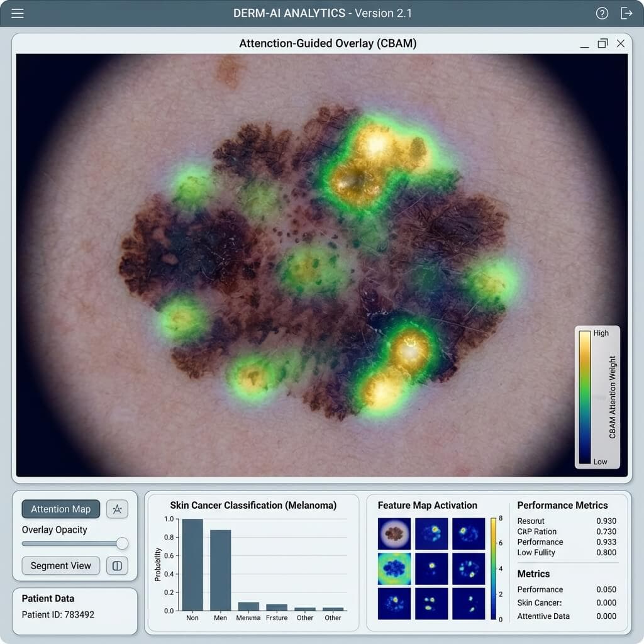
Task: Click the Menama probability bar
Action: pyautogui.click(x=248, y=607)
